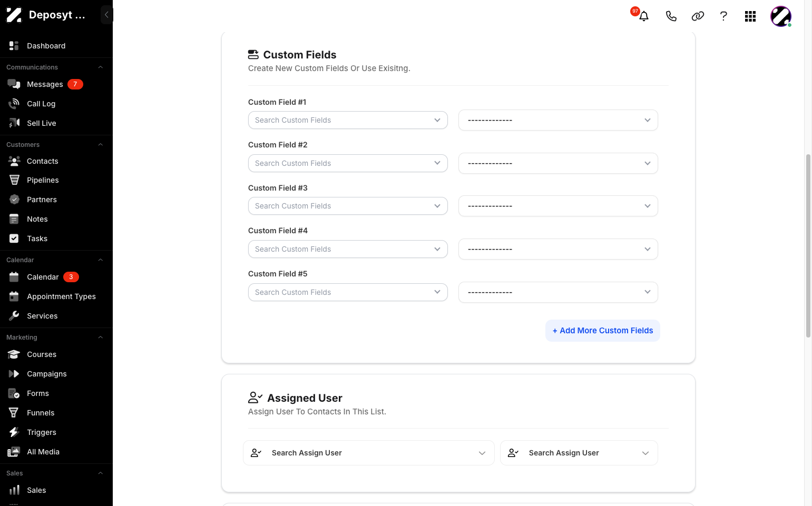Click the Services wrench icon
This screenshot has height=506, width=812.
pos(14,316)
